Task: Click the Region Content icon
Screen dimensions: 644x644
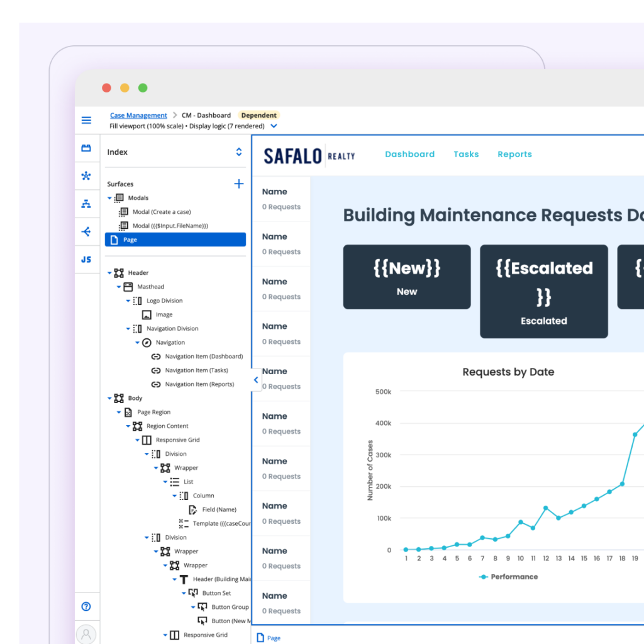Action: point(138,426)
